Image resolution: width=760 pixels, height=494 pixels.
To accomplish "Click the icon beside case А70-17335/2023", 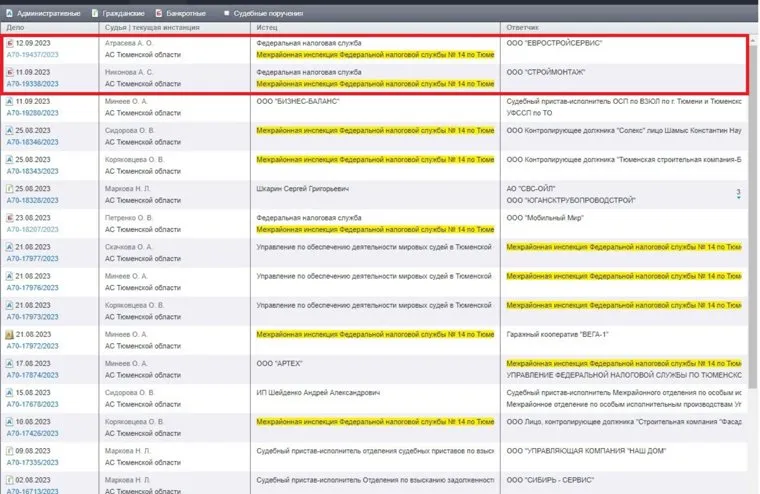I will [10, 449].
